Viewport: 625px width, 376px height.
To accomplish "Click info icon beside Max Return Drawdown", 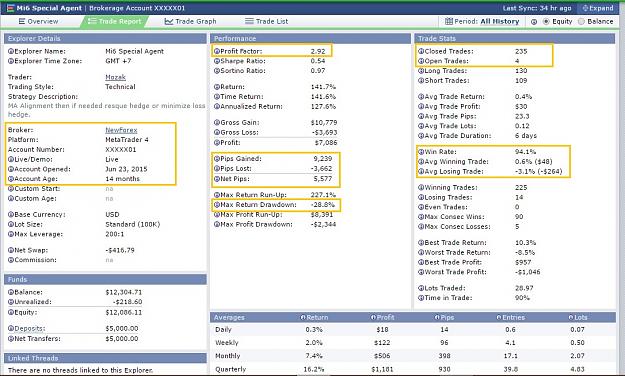I will (217, 205).
